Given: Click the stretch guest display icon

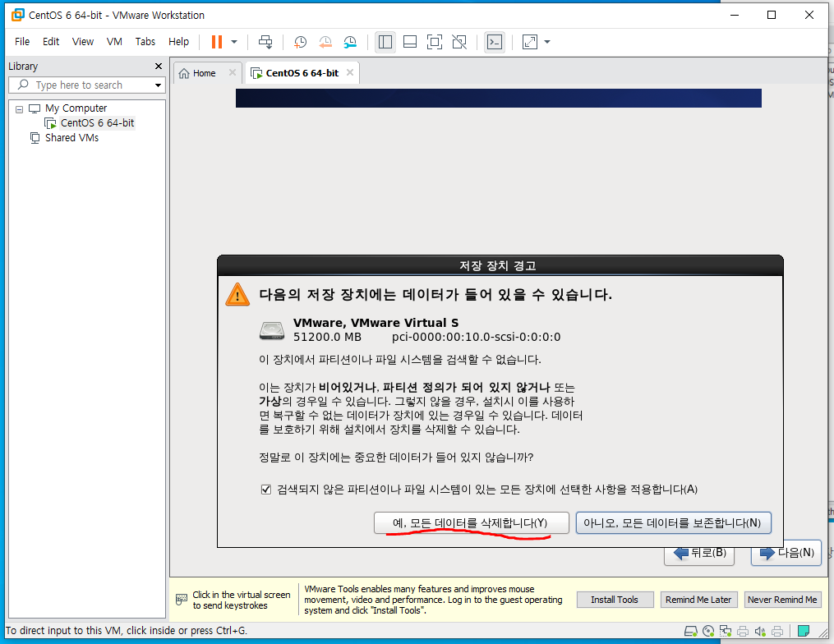Looking at the screenshot, I should tap(530, 42).
